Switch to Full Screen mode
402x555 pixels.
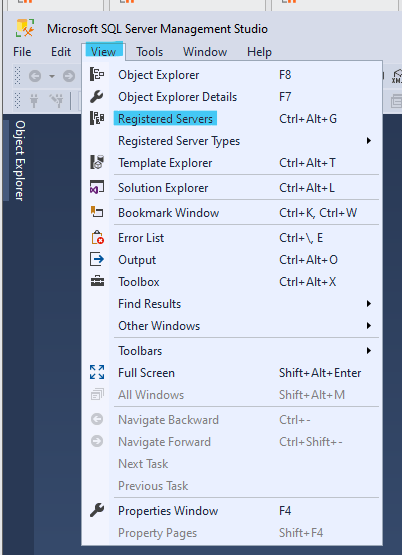tap(232, 373)
